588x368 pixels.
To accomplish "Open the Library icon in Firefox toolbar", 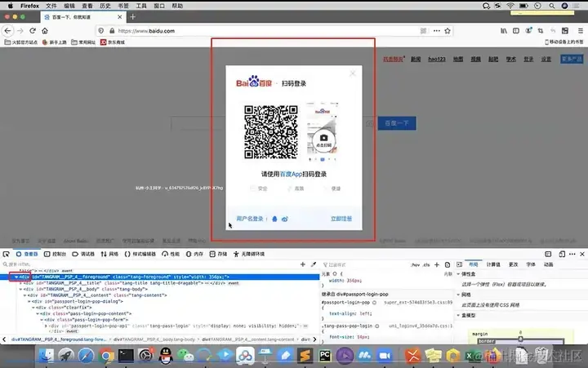I will click(x=504, y=31).
